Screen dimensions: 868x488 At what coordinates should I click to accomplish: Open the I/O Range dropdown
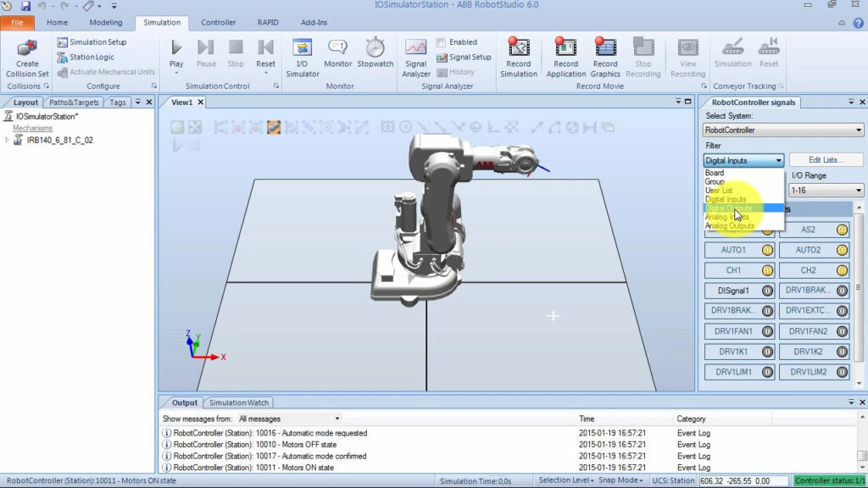[x=826, y=191]
